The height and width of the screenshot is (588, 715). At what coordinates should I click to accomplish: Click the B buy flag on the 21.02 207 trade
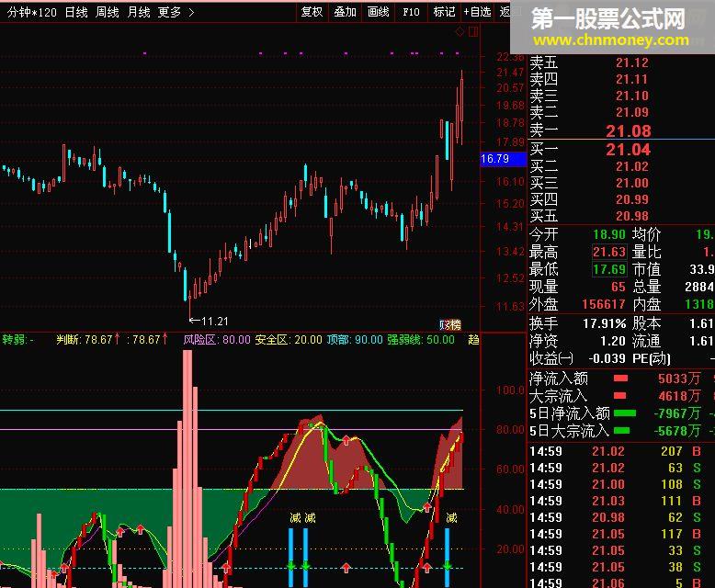point(697,451)
